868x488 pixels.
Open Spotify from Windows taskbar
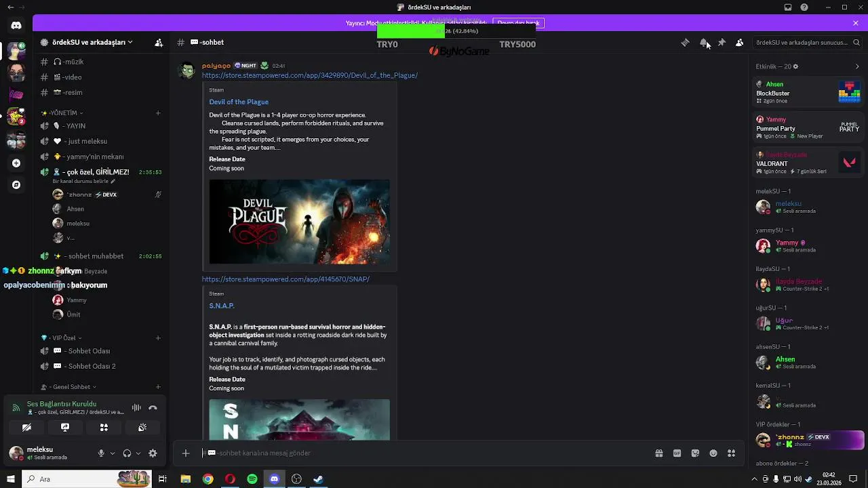pos(252,479)
